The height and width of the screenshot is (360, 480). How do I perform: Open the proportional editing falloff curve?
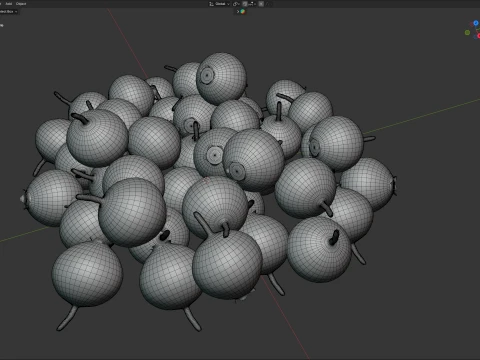click(x=268, y=4)
